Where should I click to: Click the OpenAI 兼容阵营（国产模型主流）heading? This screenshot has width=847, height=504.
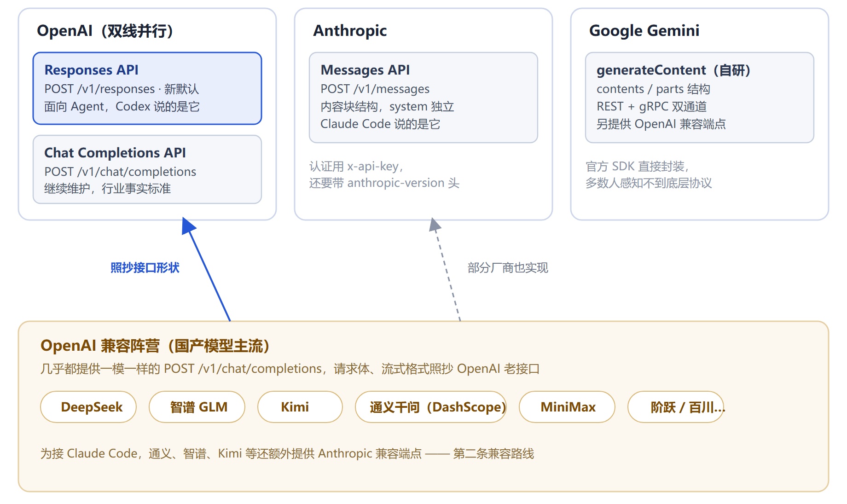(x=156, y=346)
